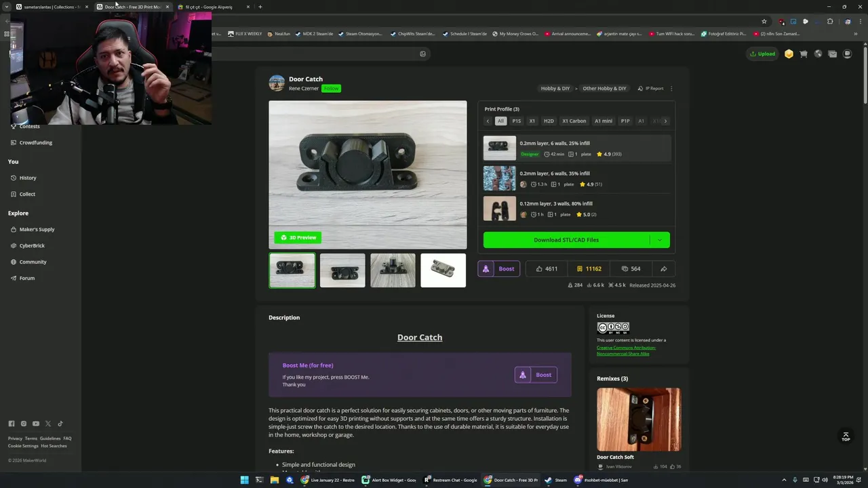Open the three-dot more options menu
The height and width of the screenshot is (488, 868).
[671, 88]
